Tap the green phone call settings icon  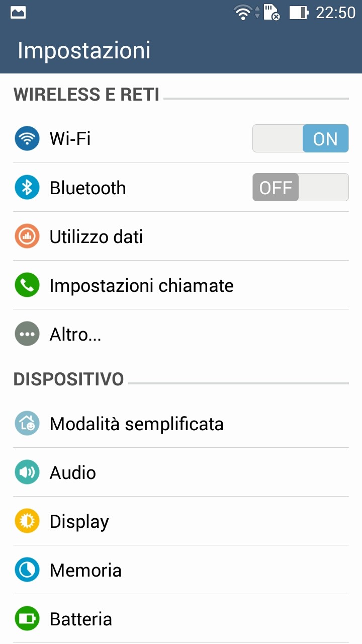click(27, 285)
